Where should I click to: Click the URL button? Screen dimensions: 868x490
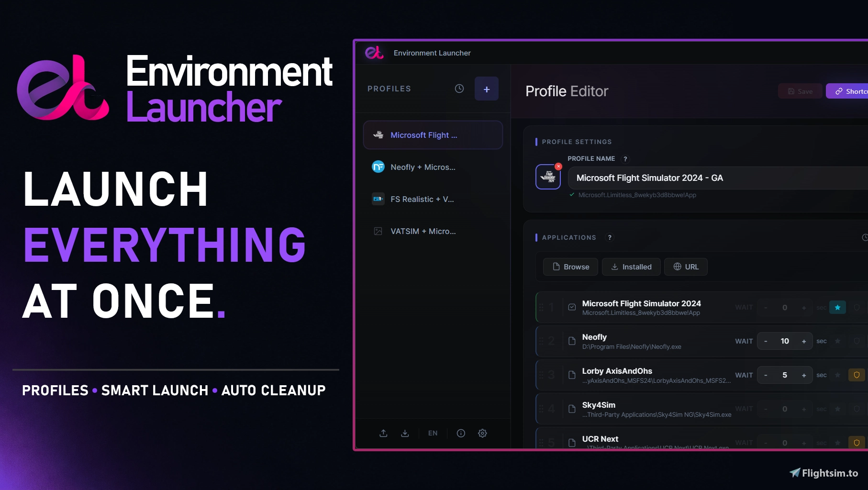686,267
